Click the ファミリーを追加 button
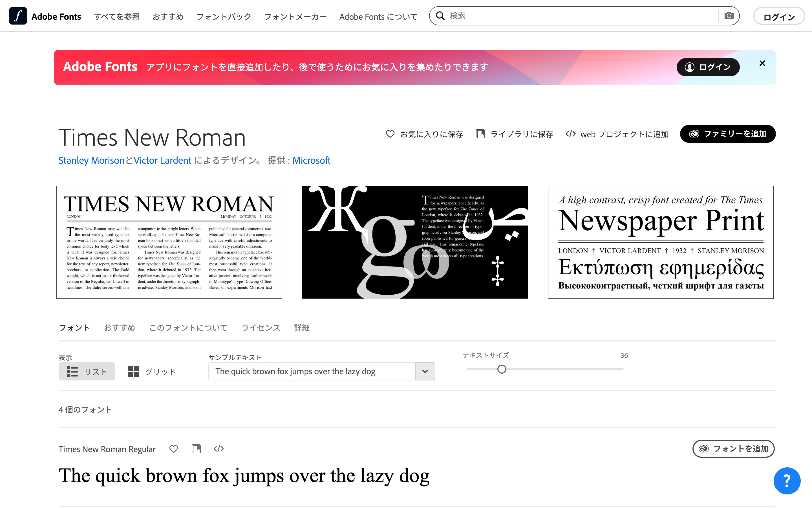 click(x=728, y=134)
